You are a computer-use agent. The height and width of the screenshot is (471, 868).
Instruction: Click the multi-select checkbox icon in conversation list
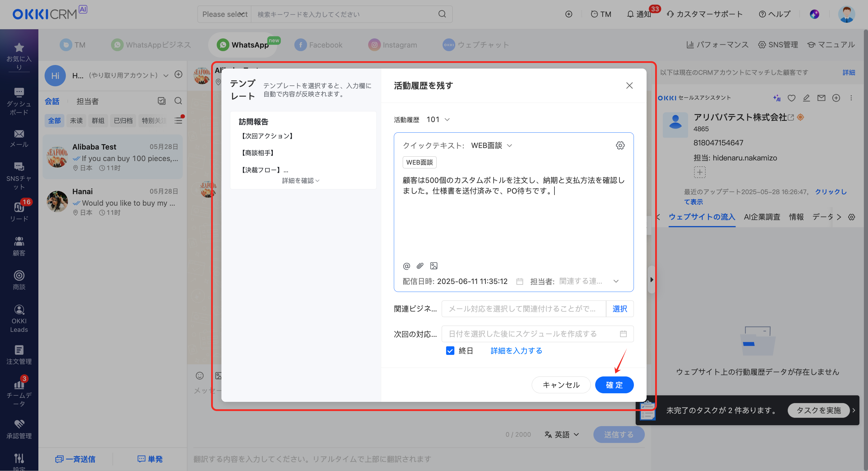tap(161, 101)
